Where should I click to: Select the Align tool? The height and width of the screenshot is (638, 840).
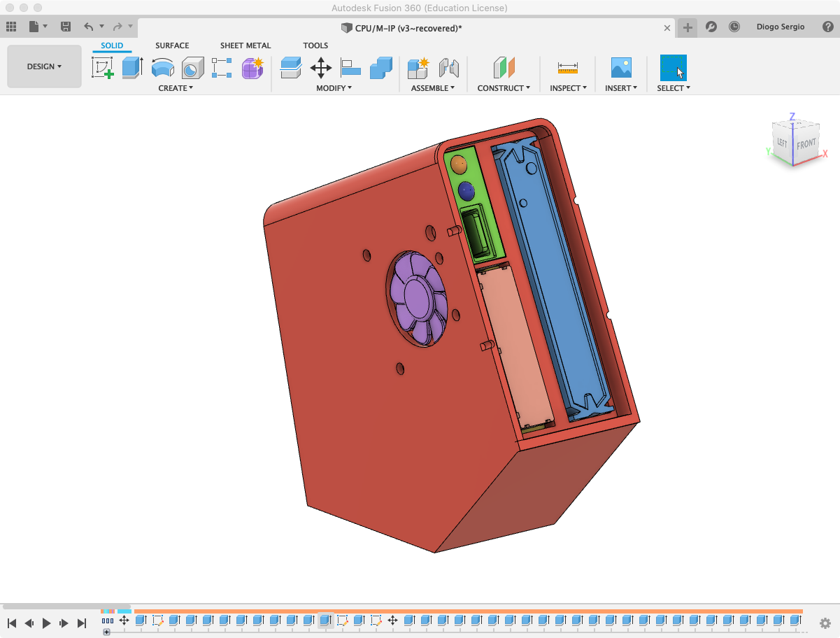point(350,68)
